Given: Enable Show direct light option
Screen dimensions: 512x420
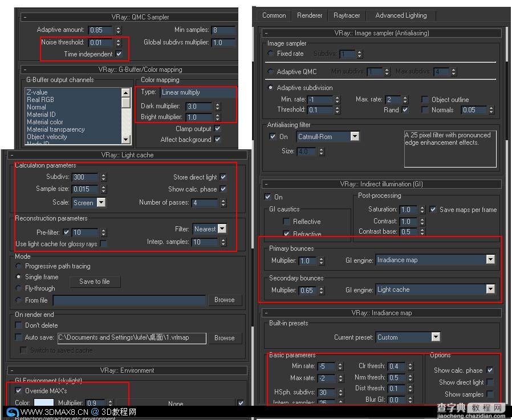Looking at the screenshot, I should tap(490, 382).
